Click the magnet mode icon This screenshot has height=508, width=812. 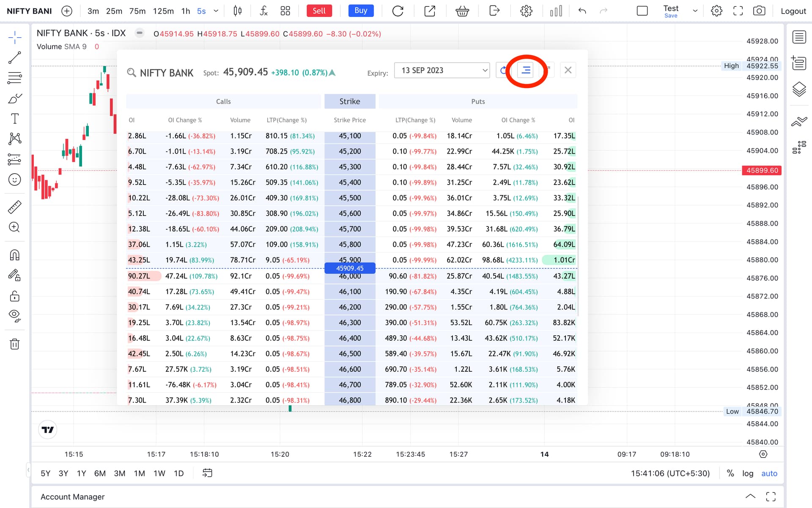(x=15, y=255)
